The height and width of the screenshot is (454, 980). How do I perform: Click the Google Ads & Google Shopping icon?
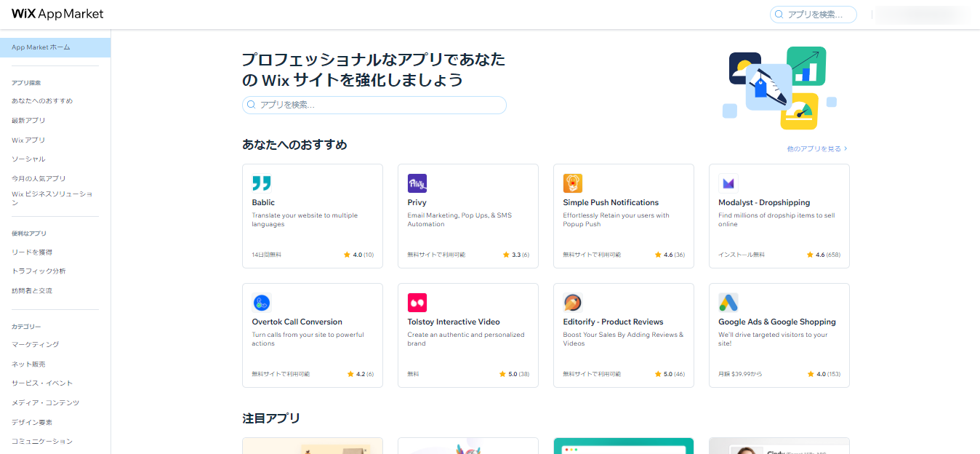728,303
